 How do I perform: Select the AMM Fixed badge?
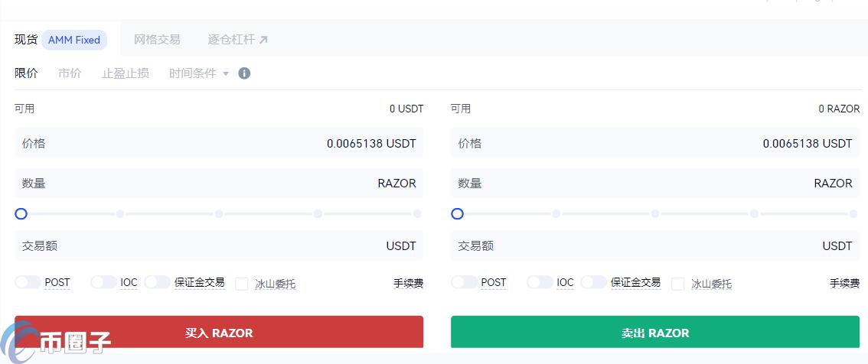coord(74,40)
